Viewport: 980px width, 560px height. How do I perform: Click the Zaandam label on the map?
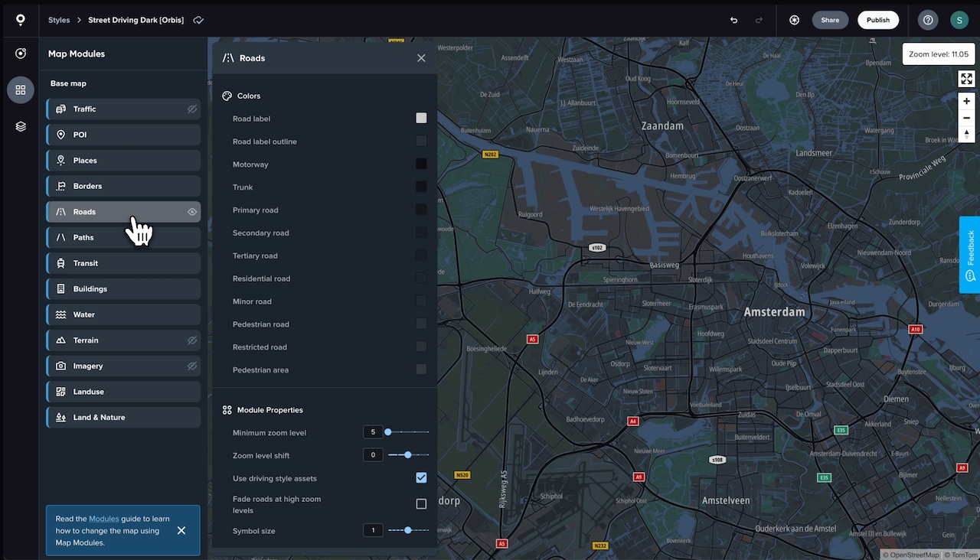click(x=662, y=125)
